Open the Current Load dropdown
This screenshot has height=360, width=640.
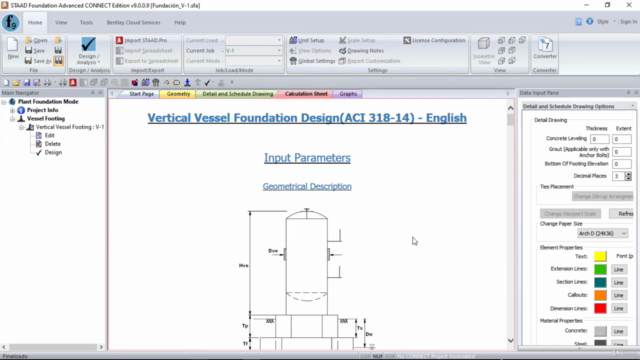coord(279,40)
